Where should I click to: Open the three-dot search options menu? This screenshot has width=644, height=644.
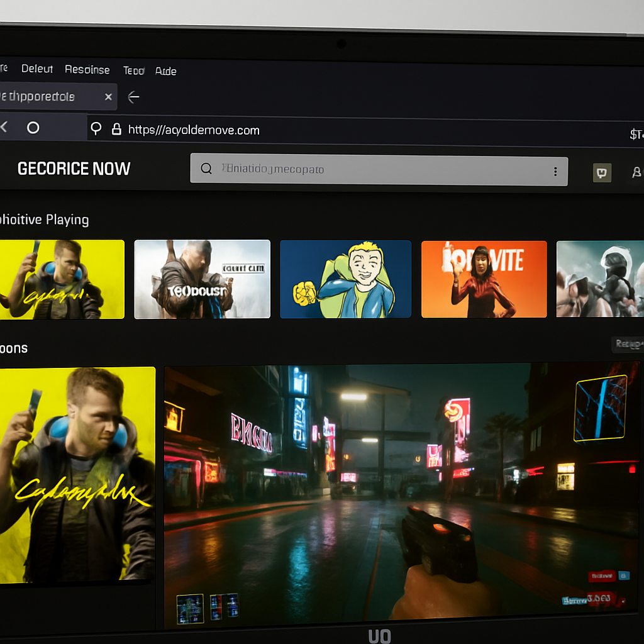pos(555,171)
